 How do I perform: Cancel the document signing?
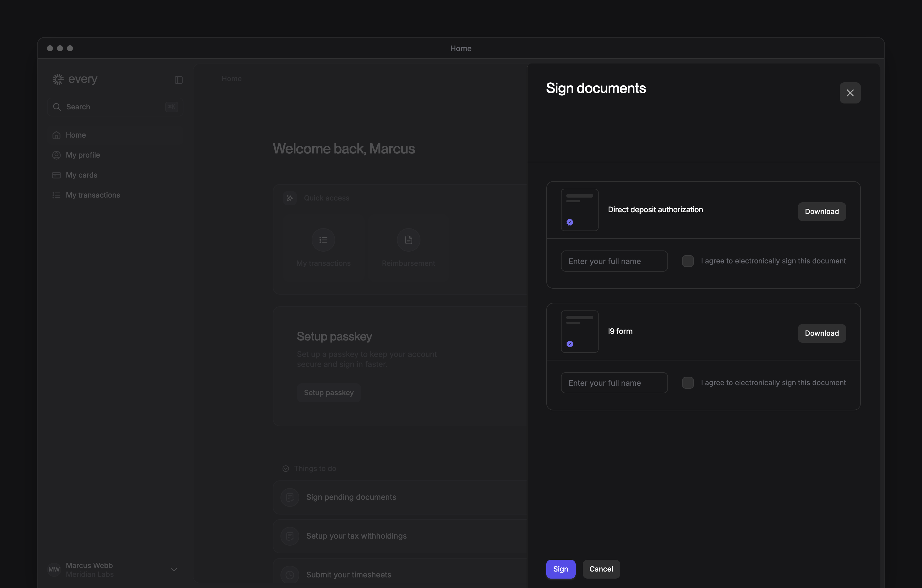601,569
